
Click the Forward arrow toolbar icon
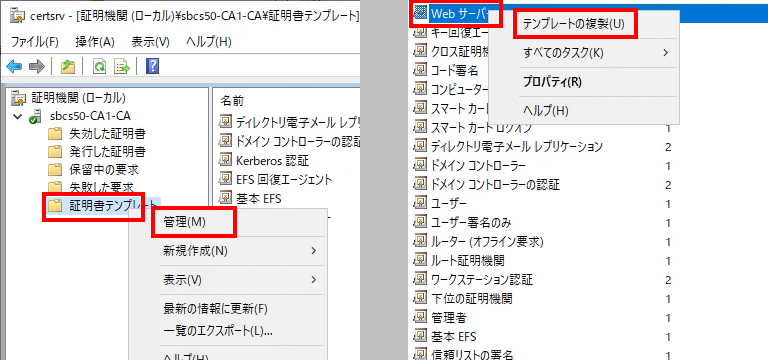[37, 67]
